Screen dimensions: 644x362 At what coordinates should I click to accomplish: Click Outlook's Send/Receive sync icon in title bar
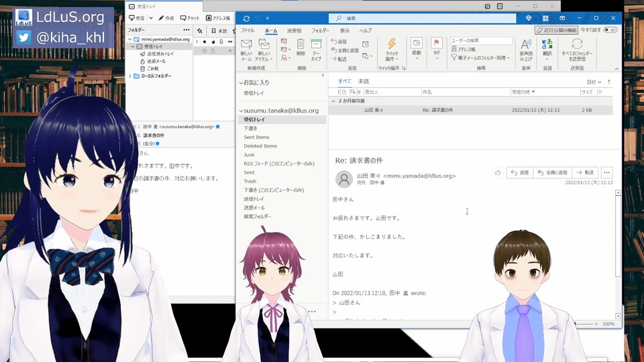pos(246,19)
